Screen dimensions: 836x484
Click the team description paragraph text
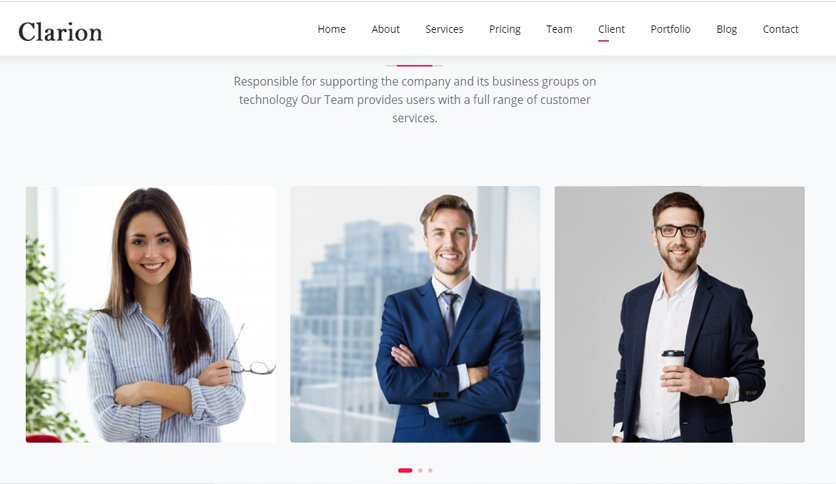pyautogui.click(x=415, y=100)
